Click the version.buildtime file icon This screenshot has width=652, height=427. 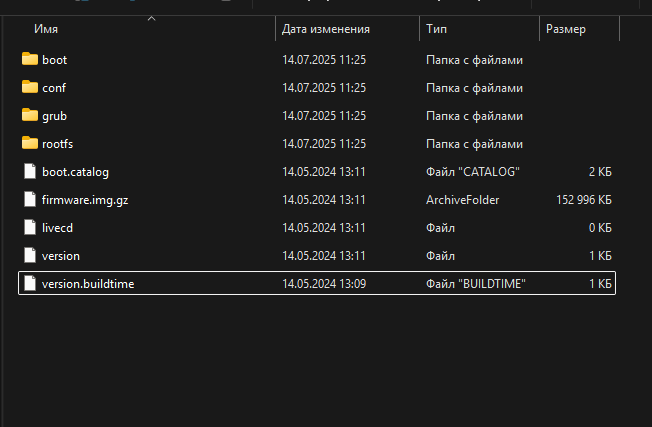(30, 283)
